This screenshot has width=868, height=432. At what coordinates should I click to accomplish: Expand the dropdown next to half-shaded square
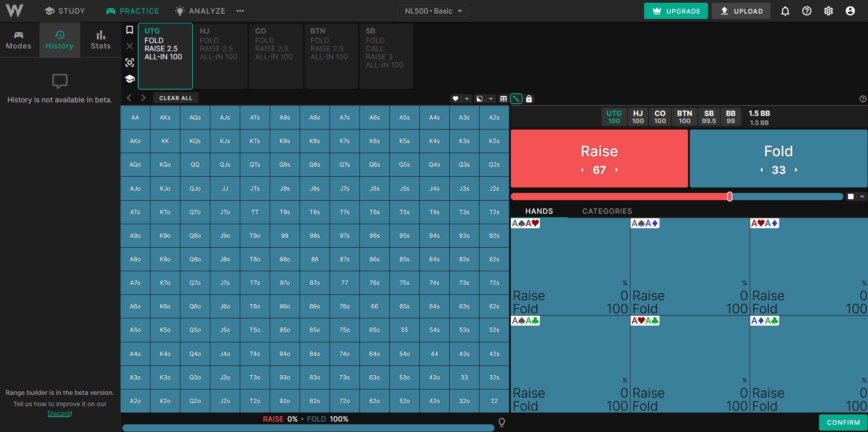(491, 99)
